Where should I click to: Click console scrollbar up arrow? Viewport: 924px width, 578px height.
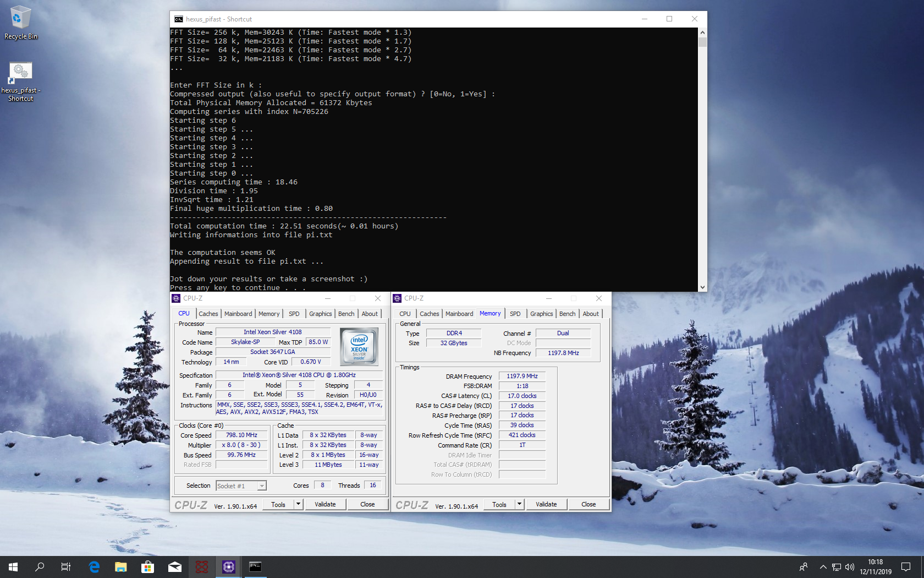702,32
